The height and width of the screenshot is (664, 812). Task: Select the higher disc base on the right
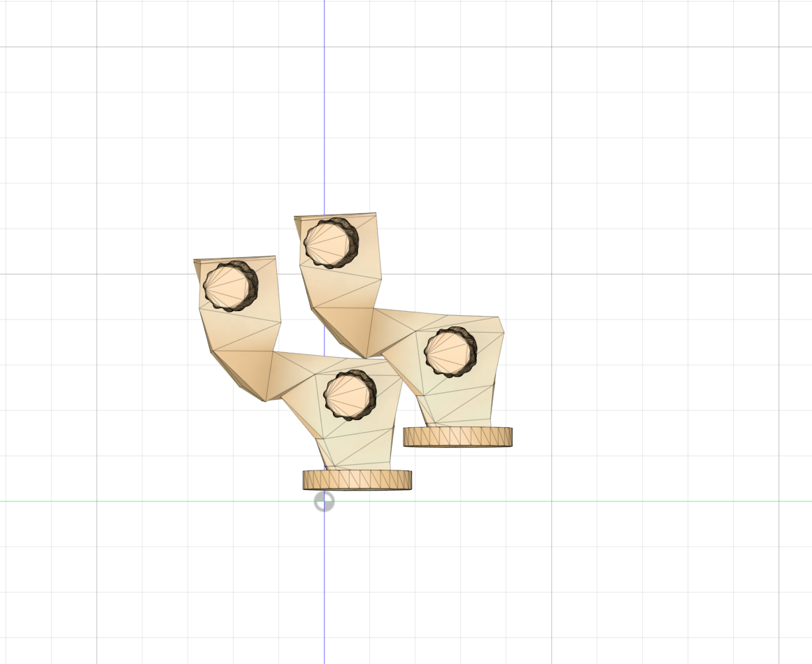pyautogui.click(x=457, y=437)
